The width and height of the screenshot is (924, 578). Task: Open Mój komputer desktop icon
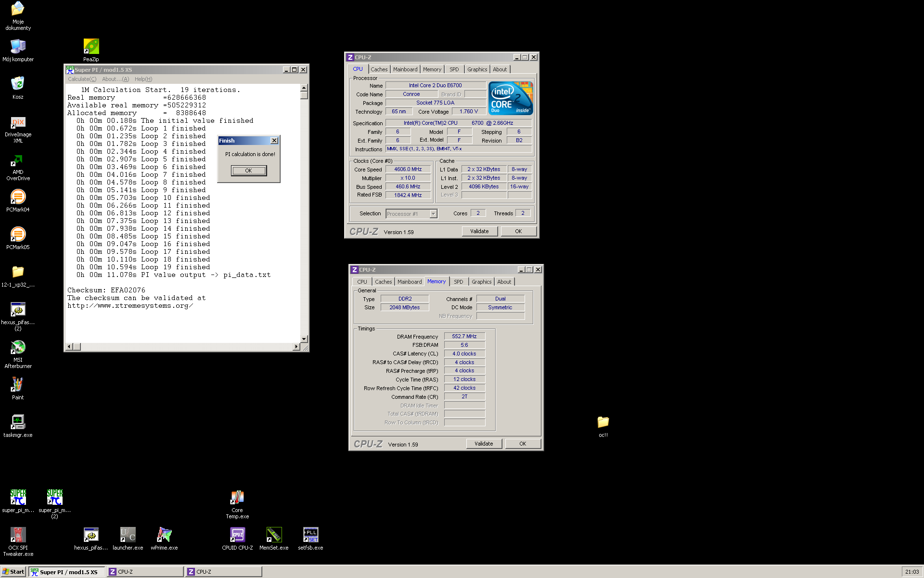[x=18, y=50]
